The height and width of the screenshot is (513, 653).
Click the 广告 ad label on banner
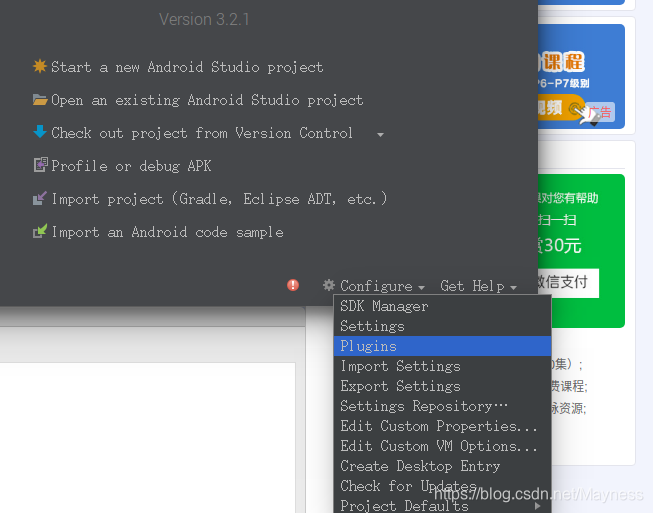600,112
